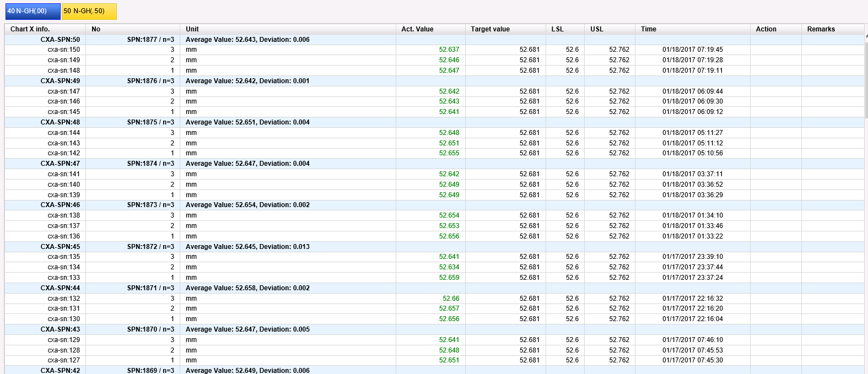
Task: Sort by Chart X info. column header
Action: [45, 29]
